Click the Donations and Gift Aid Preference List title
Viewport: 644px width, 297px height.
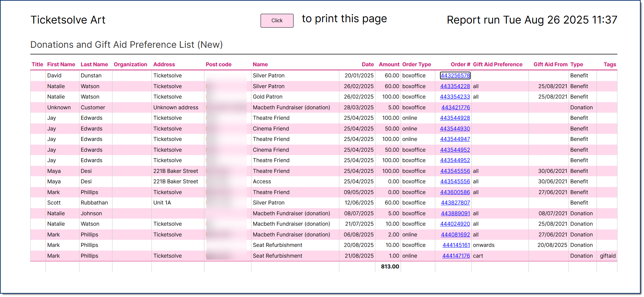click(127, 45)
